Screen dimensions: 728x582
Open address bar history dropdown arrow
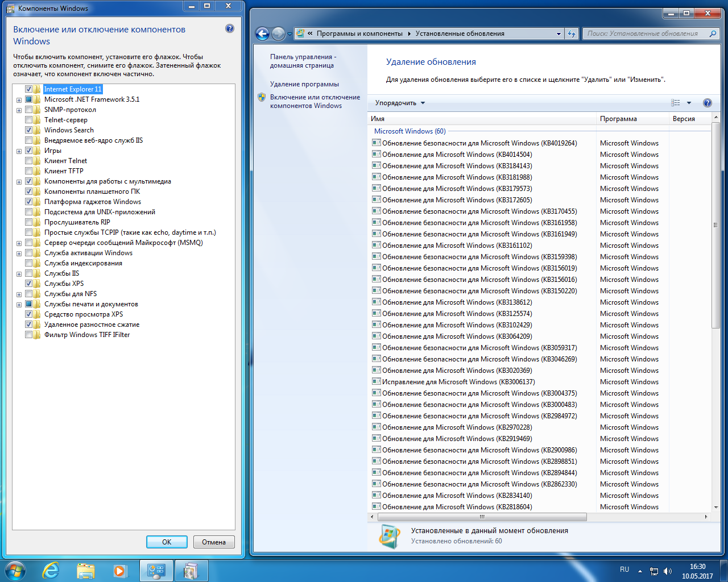(559, 34)
